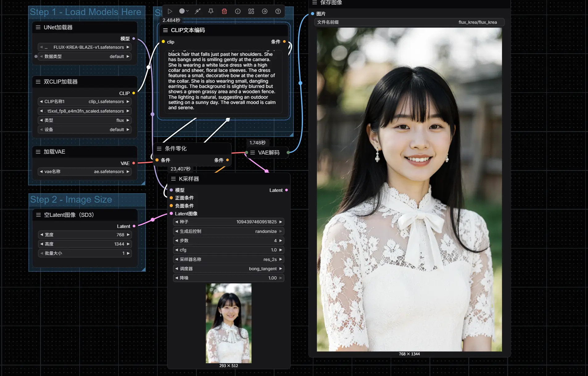This screenshot has height=376, width=588.
Task: Click the 文件名前缀 input field
Action: click(409, 22)
